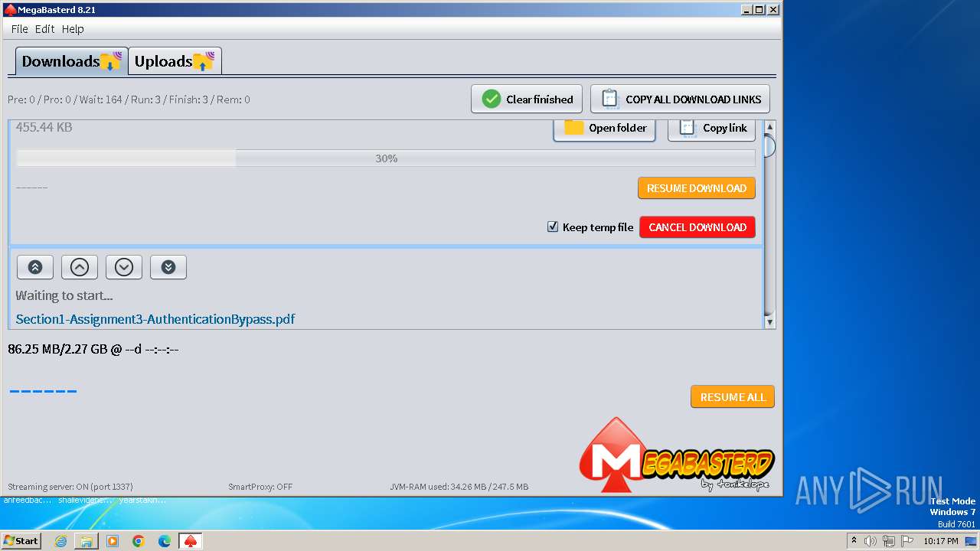This screenshot has height=551, width=980.
Task: Open the File menu
Action: click(x=19, y=29)
